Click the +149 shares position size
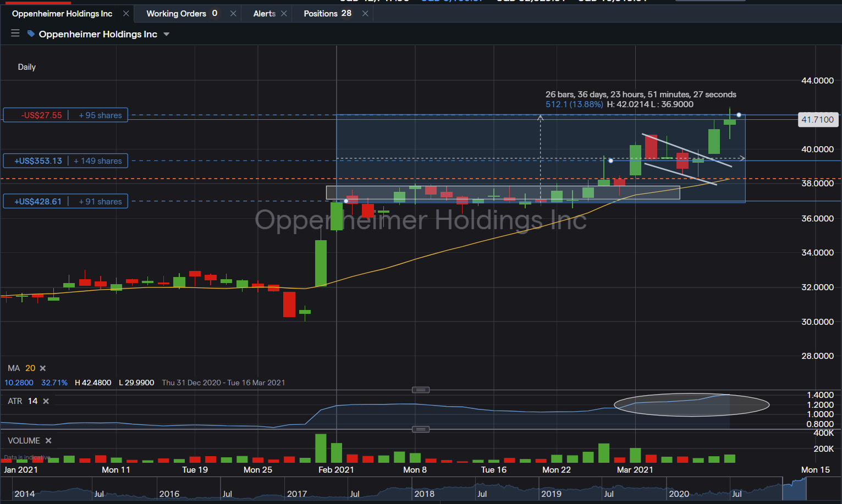 click(x=98, y=161)
